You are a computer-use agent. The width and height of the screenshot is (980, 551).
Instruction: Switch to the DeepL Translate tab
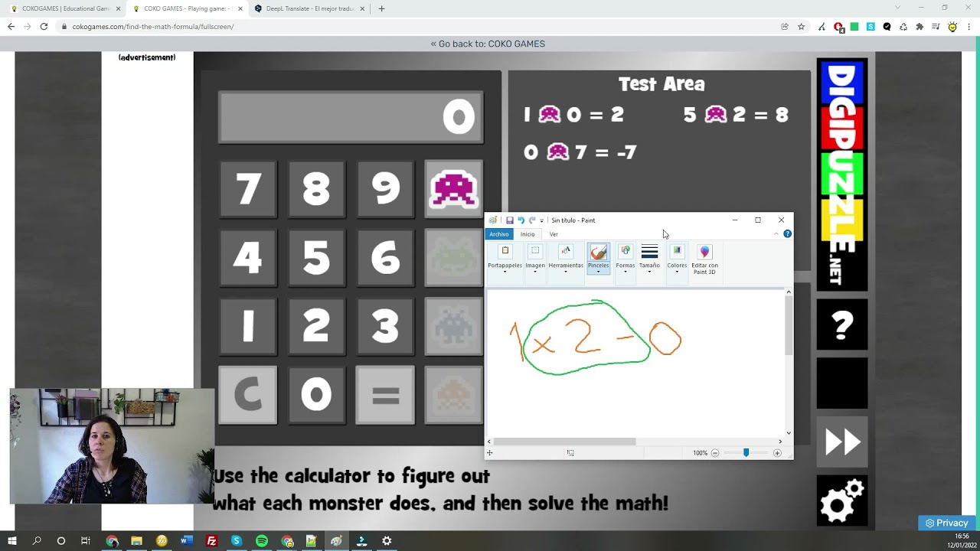tap(309, 8)
